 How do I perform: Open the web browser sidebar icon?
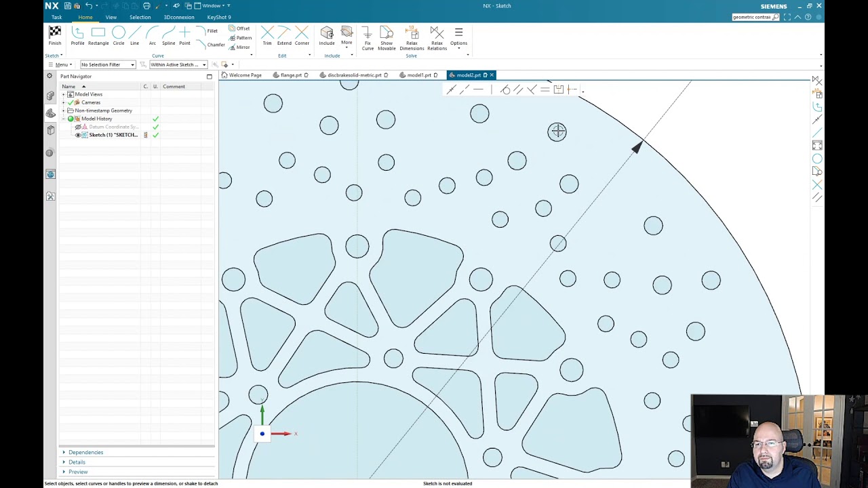click(x=50, y=174)
